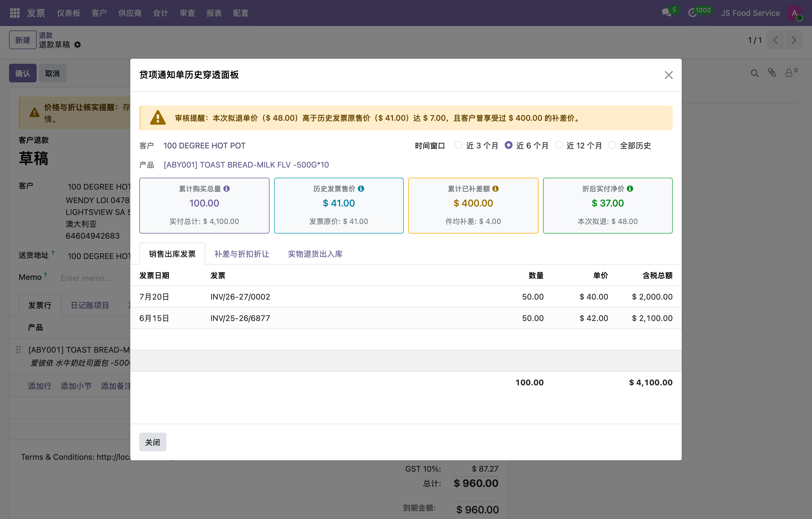Click the 折后实付净价 summary card
Image resolution: width=812 pixels, height=519 pixels.
point(608,206)
